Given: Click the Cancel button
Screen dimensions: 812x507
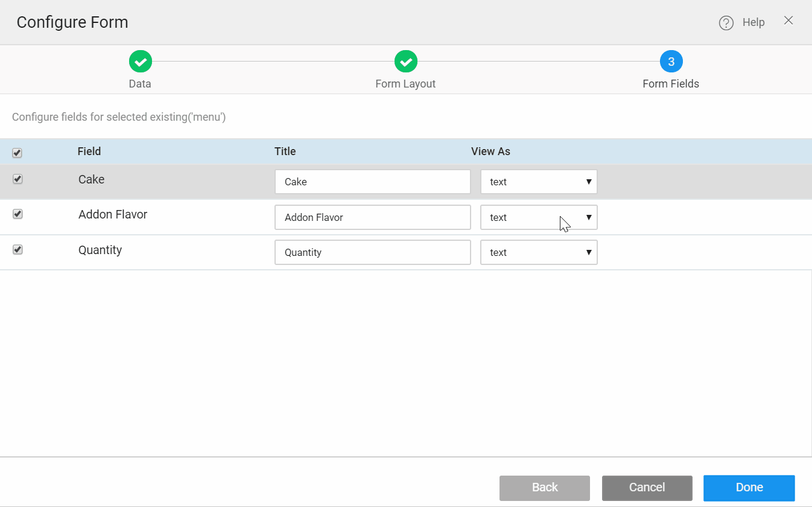Looking at the screenshot, I should (647, 488).
